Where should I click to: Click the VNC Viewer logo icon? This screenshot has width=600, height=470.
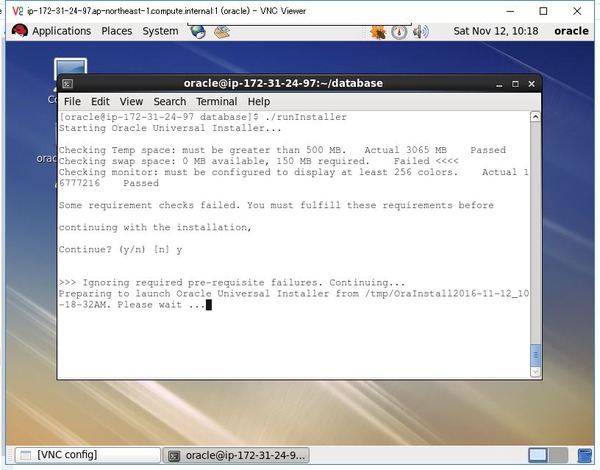point(18,11)
